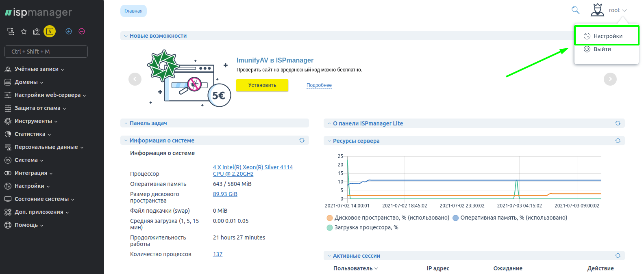
Task: Click the ID card icon in sidebar toolbar
Action: pos(37,31)
